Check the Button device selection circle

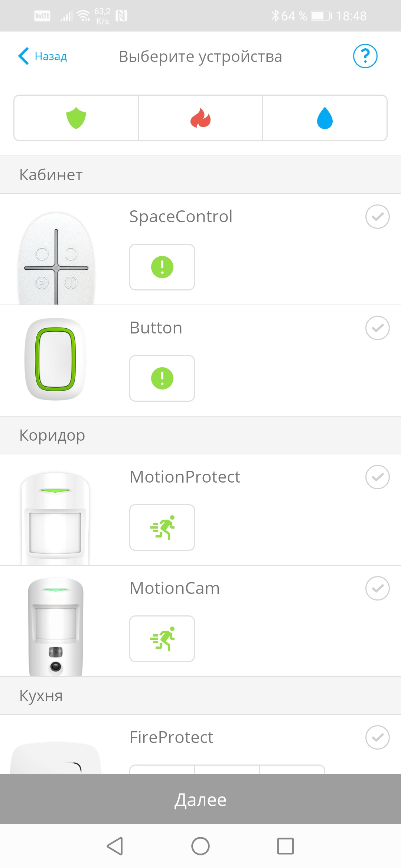point(377,328)
